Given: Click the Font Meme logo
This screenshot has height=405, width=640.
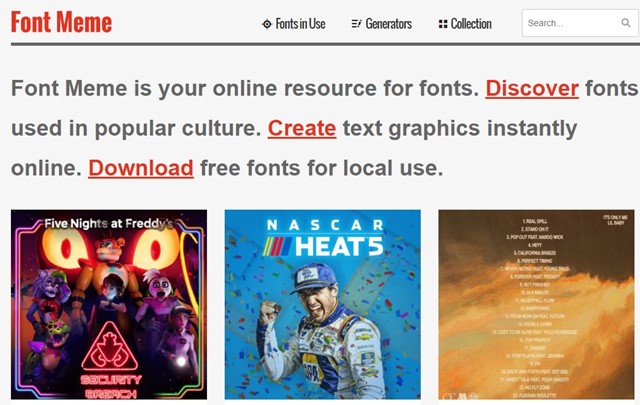Looking at the screenshot, I should pos(61,22).
